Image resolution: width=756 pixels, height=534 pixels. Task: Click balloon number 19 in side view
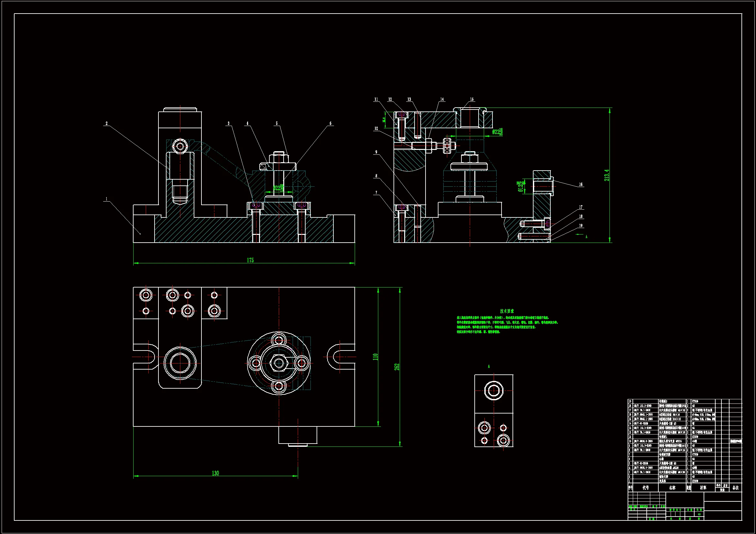[x=581, y=226]
